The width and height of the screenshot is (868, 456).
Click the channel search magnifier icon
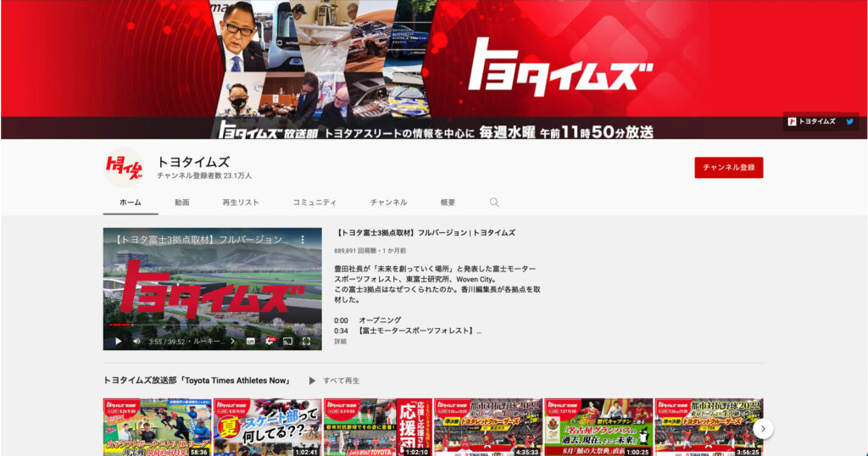pos(494,203)
